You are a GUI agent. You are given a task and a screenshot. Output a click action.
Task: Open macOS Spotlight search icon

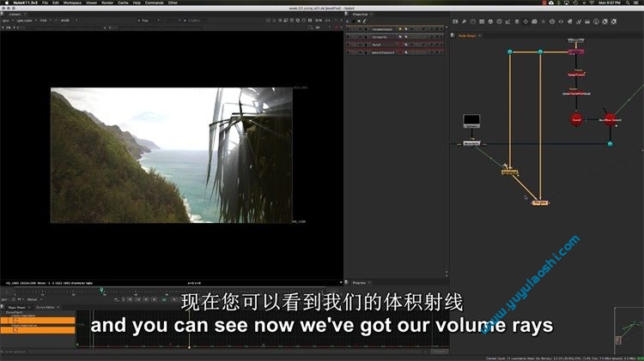pyautogui.click(x=628, y=3)
